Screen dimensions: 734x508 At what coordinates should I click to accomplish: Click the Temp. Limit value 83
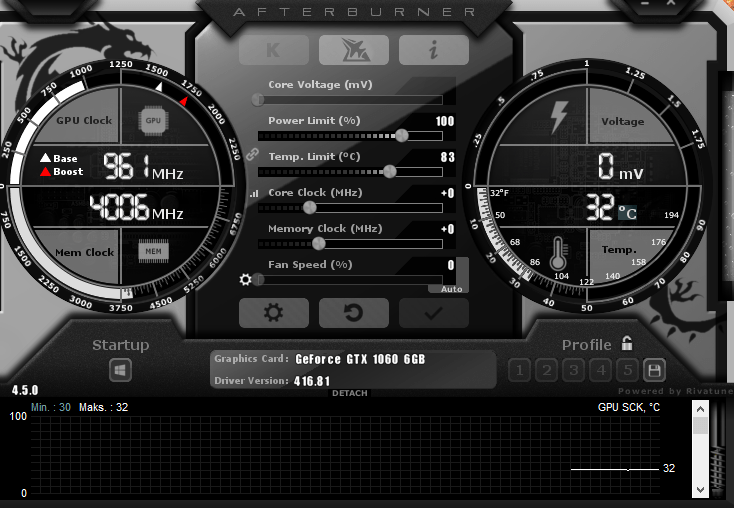(448, 157)
